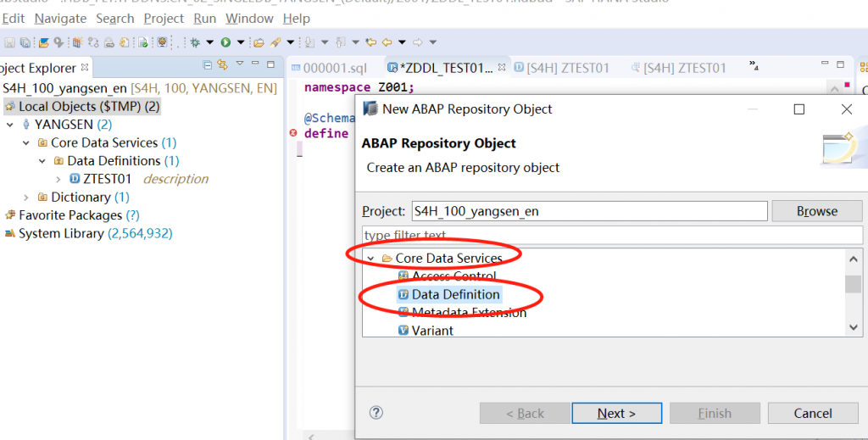
Task: Click the back navigation yellow arrow icon
Action: click(x=387, y=42)
